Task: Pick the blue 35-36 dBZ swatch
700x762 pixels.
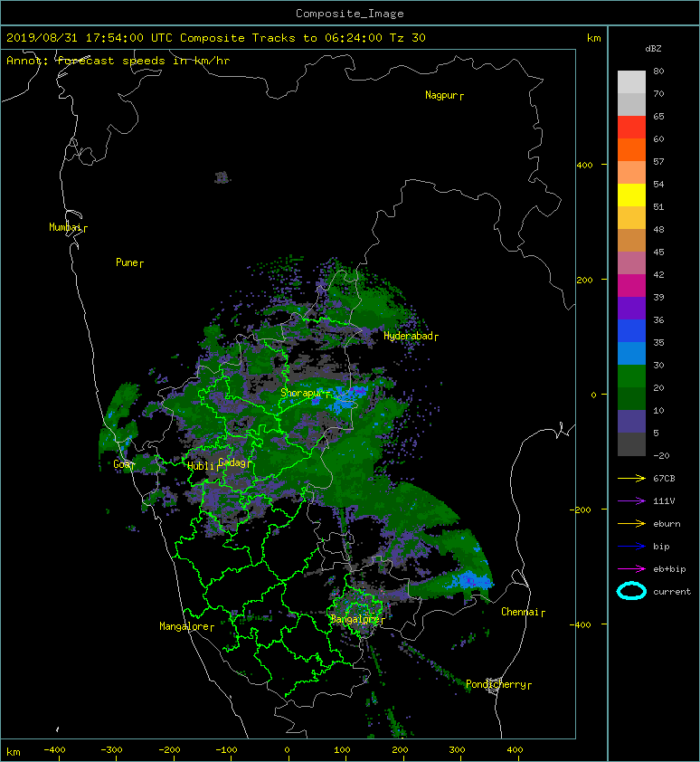Action: (631, 330)
